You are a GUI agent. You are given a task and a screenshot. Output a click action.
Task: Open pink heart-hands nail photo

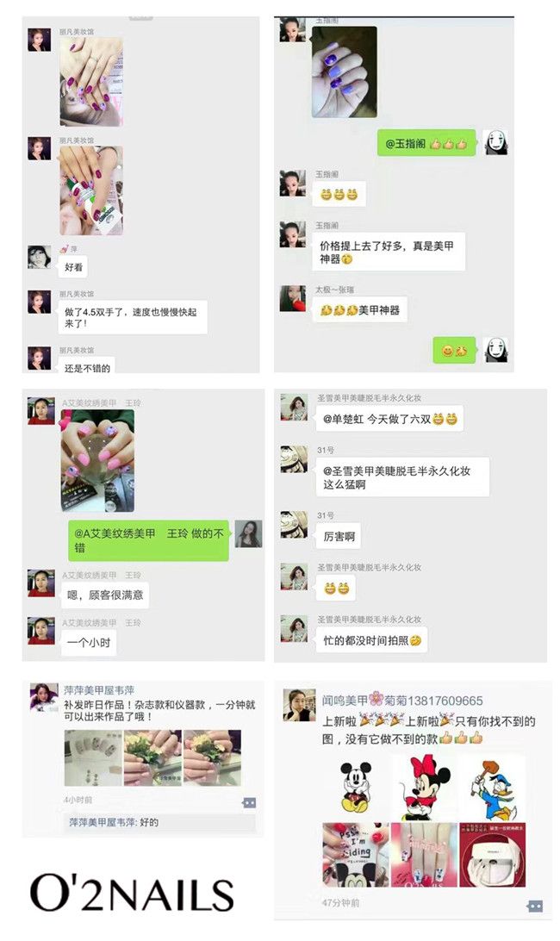point(97,461)
